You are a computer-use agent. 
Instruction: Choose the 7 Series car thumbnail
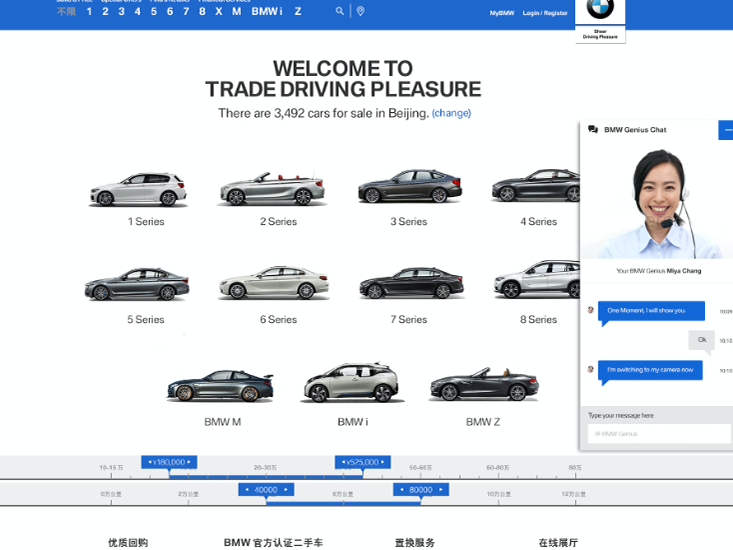point(411,283)
